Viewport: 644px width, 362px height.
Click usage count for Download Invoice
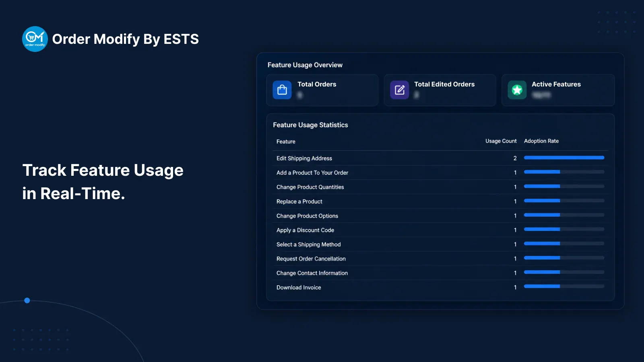click(x=515, y=288)
